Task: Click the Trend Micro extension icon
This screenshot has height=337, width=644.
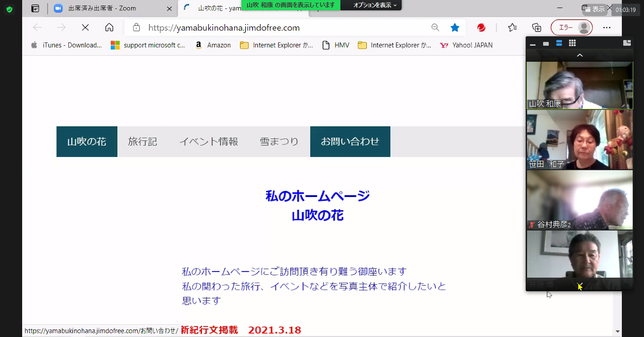Action: coord(481,28)
